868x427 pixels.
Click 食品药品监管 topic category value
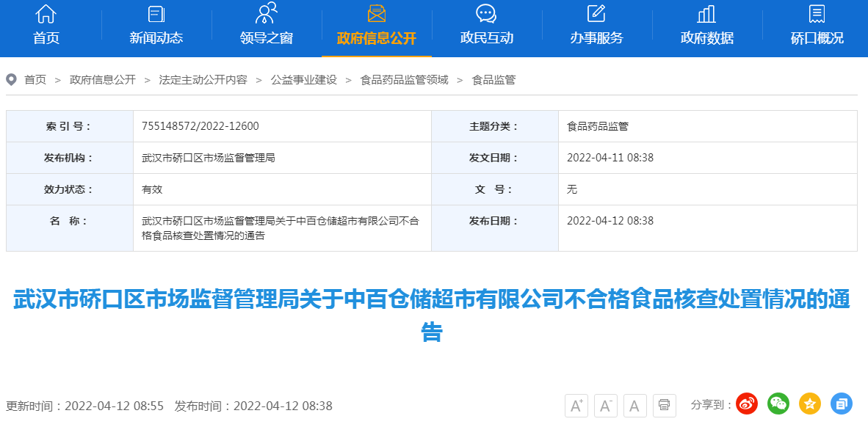pos(598,126)
